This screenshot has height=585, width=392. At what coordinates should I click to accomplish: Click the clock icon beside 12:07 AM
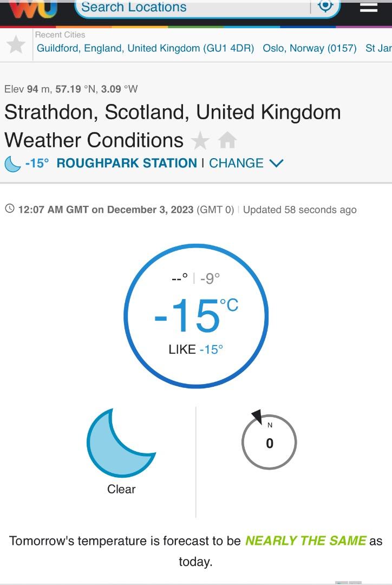(9, 209)
